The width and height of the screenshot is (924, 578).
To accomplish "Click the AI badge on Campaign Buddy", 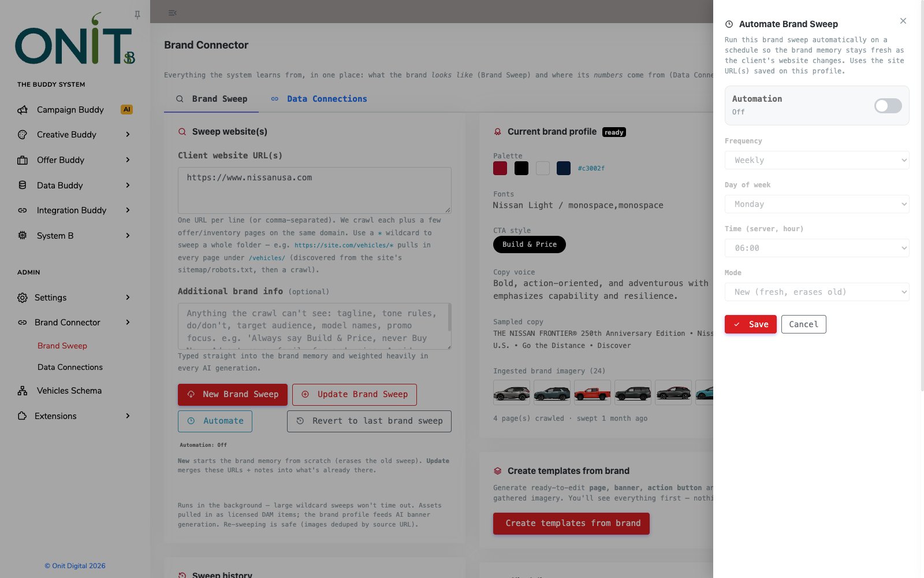I will (x=126, y=109).
